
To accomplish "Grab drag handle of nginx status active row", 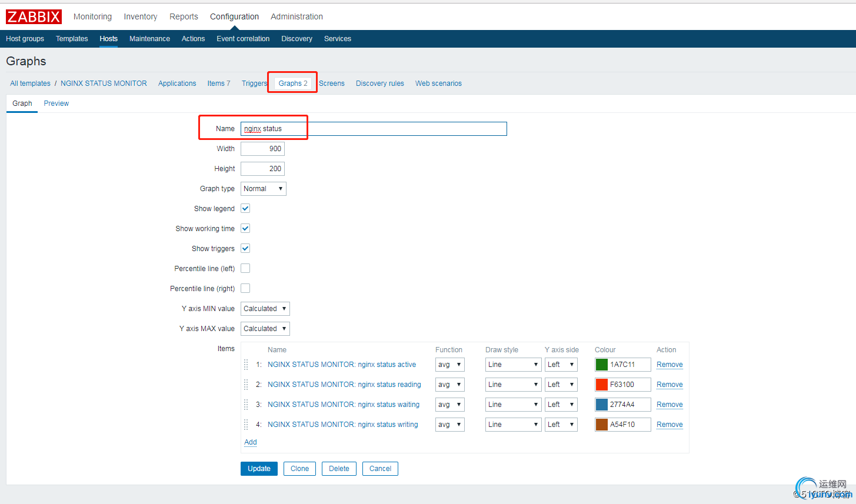I will click(246, 365).
